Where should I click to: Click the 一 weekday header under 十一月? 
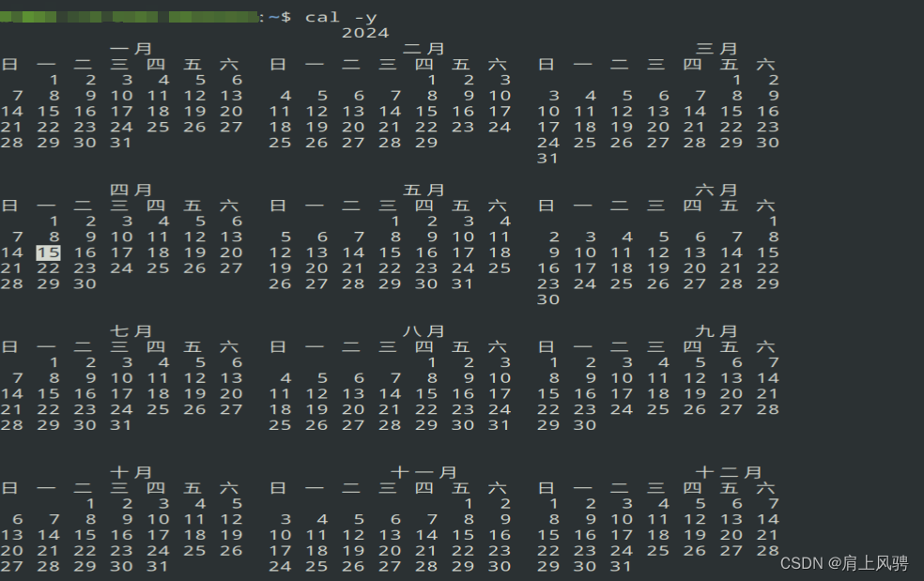coord(315,488)
